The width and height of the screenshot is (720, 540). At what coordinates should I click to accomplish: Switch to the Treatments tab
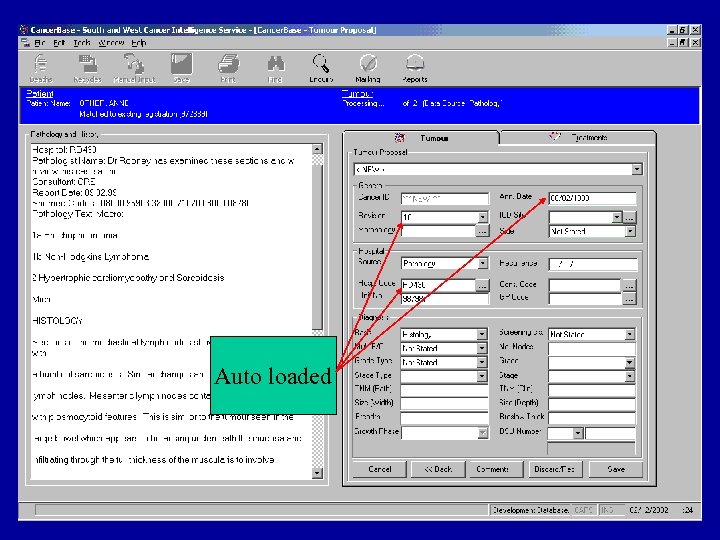[578, 137]
